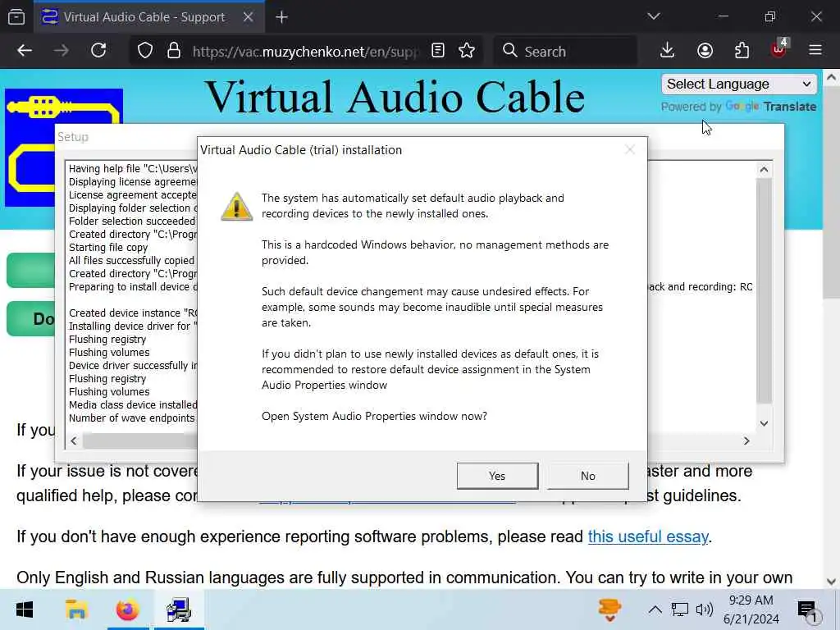This screenshot has width=840, height=630.
Task: Open the clock showing 9:29 AM
Action: [x=751, y=609]
